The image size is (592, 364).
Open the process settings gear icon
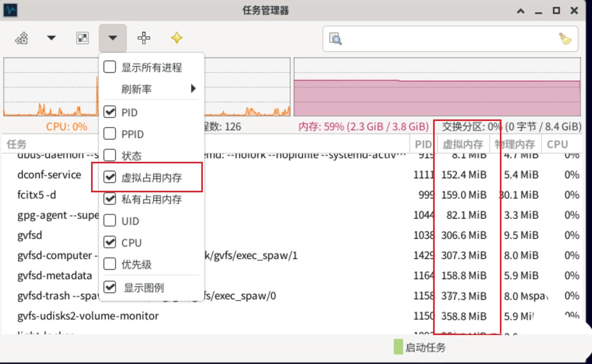pyautogui.click(x=22, y=38)
